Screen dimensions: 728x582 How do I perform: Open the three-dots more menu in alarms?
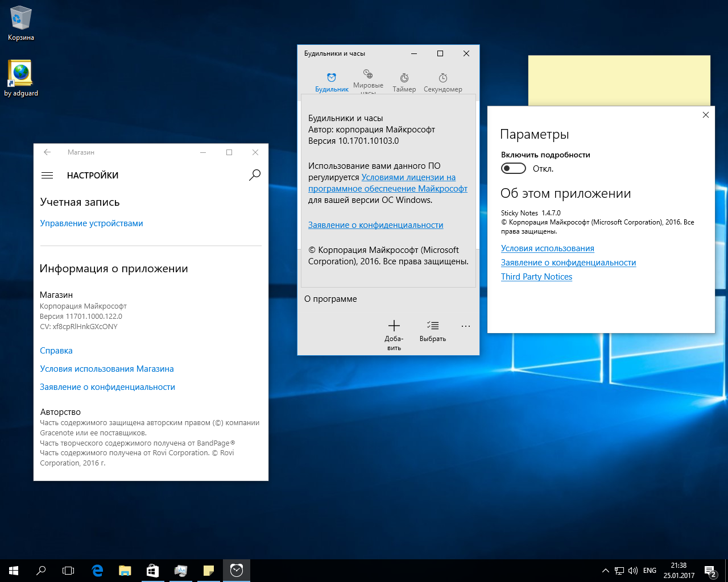(466, 326)
